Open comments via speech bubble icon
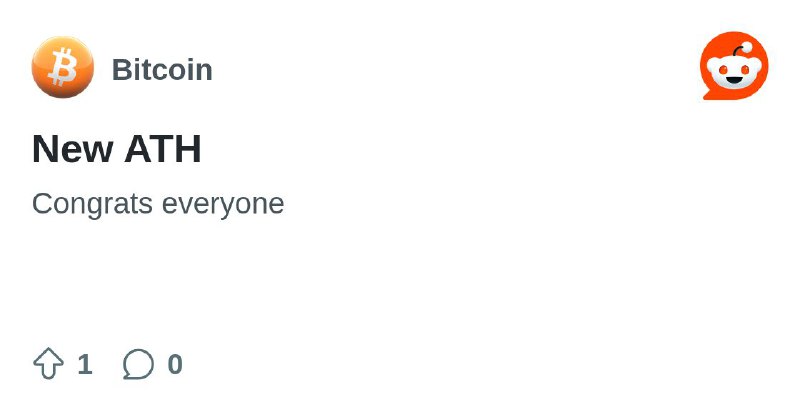This screenshot has width=800, height=417. pos(138,364)
